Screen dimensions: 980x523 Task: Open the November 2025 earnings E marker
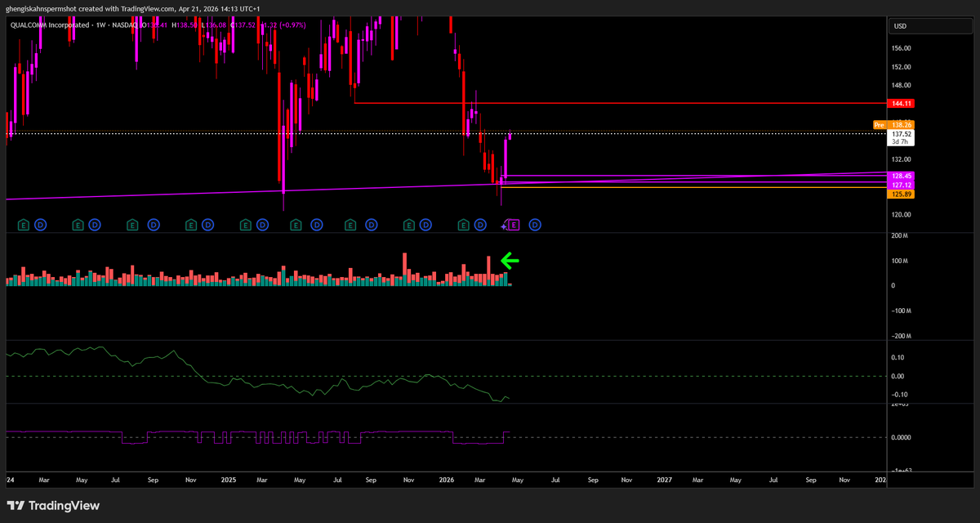409,224
